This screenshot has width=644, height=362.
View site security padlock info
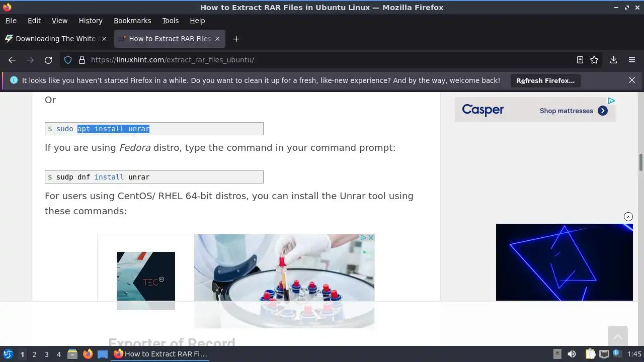click(82, 60)
